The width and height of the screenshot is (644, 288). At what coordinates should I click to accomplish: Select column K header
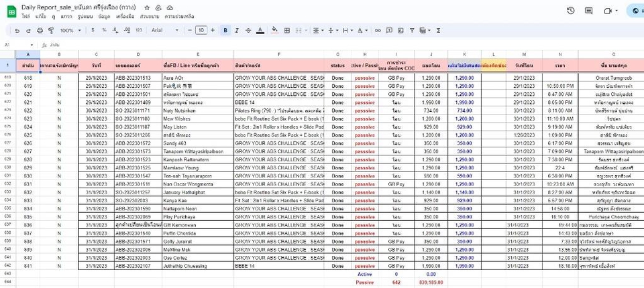464,54
